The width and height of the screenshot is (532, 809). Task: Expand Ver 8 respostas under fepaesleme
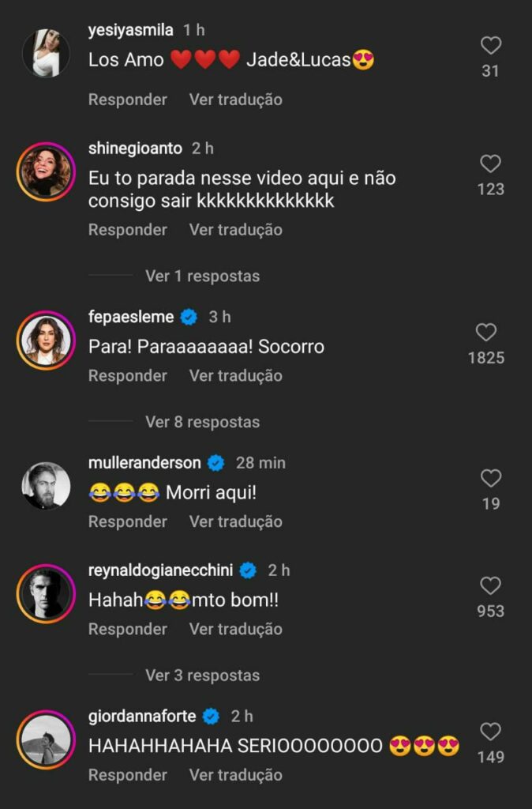[202, 422]
